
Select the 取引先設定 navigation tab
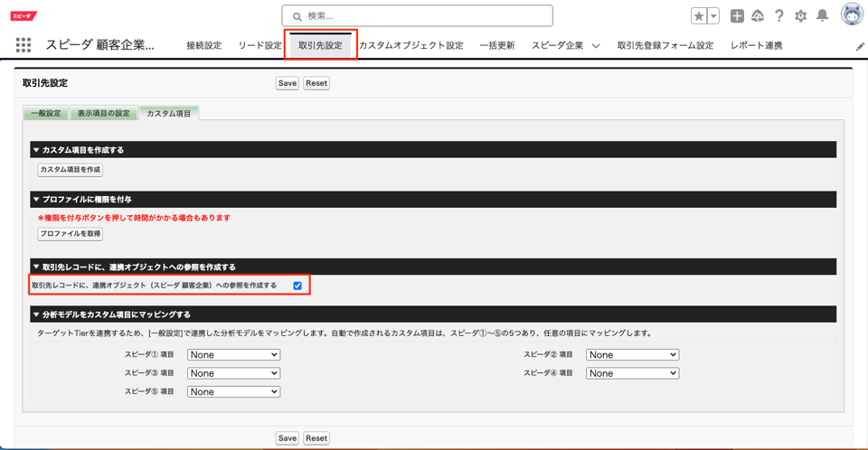pyautogui.click(x=320, y=45)
